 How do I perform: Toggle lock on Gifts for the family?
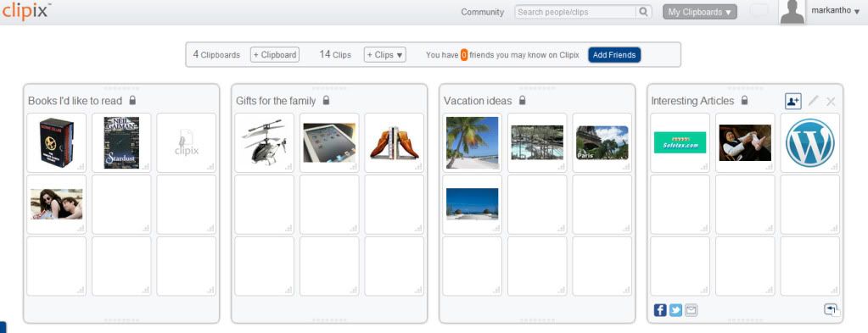click(x=326, y=100)
